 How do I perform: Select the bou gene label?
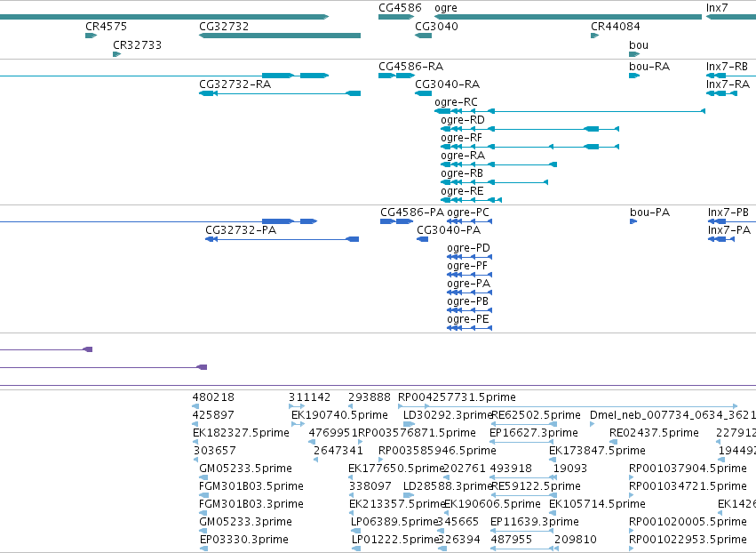tap(639, 44)
